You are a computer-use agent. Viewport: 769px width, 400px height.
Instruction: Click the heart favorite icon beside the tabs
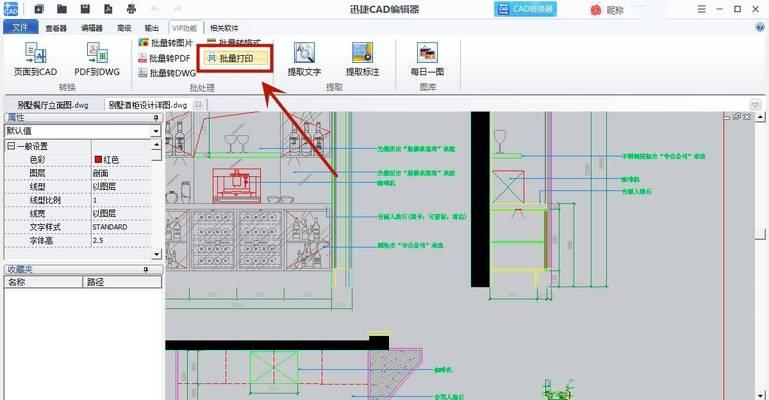(x=755, y=104)
